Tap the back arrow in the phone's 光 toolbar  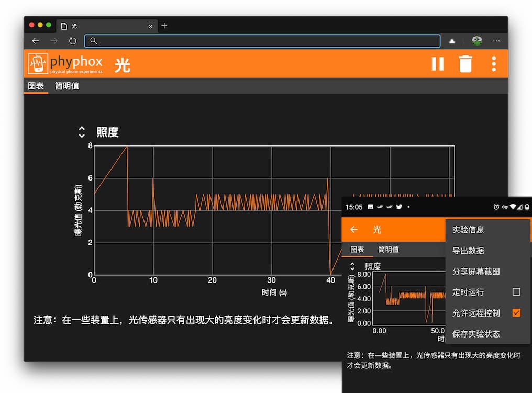[x=354, y=229]
